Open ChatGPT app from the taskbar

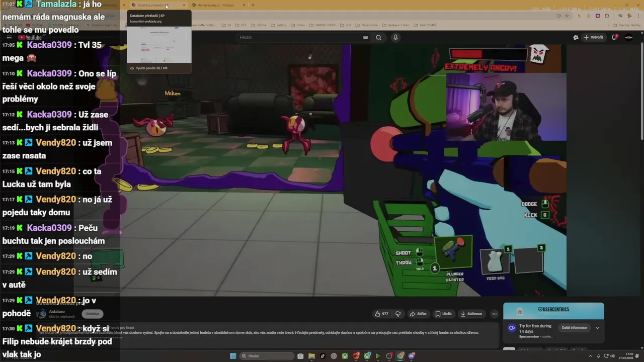pos(334,356)
